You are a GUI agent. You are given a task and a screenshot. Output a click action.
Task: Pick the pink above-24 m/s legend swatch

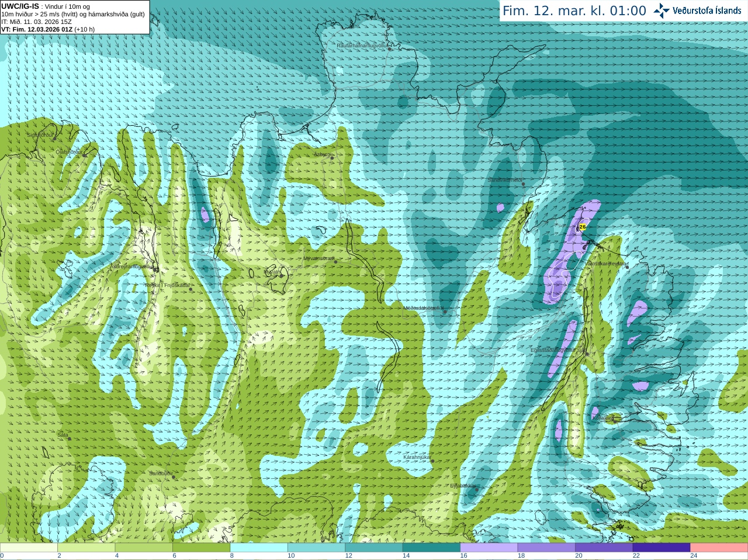tap(719, 548)
